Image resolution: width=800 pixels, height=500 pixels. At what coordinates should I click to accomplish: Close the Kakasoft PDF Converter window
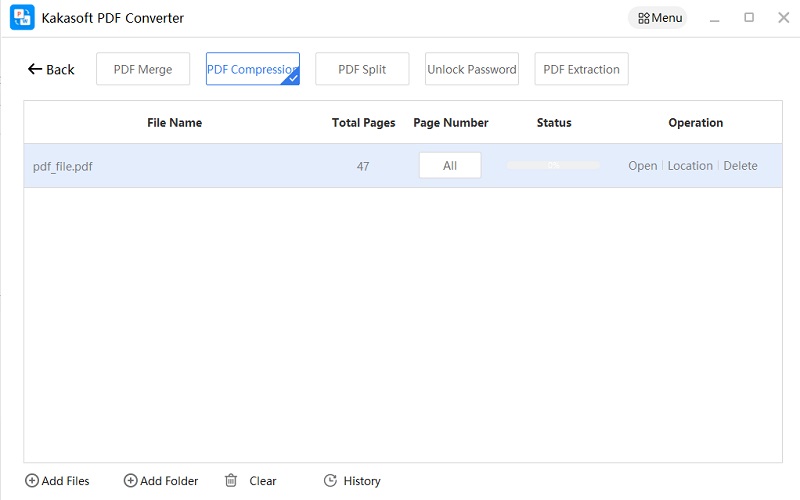(x=784, y=18)
